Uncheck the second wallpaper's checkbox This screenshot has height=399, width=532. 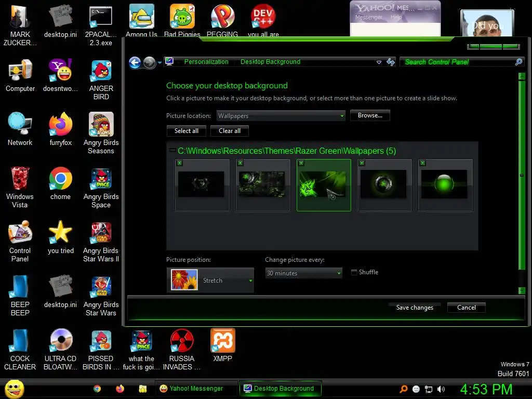(240, 163)
